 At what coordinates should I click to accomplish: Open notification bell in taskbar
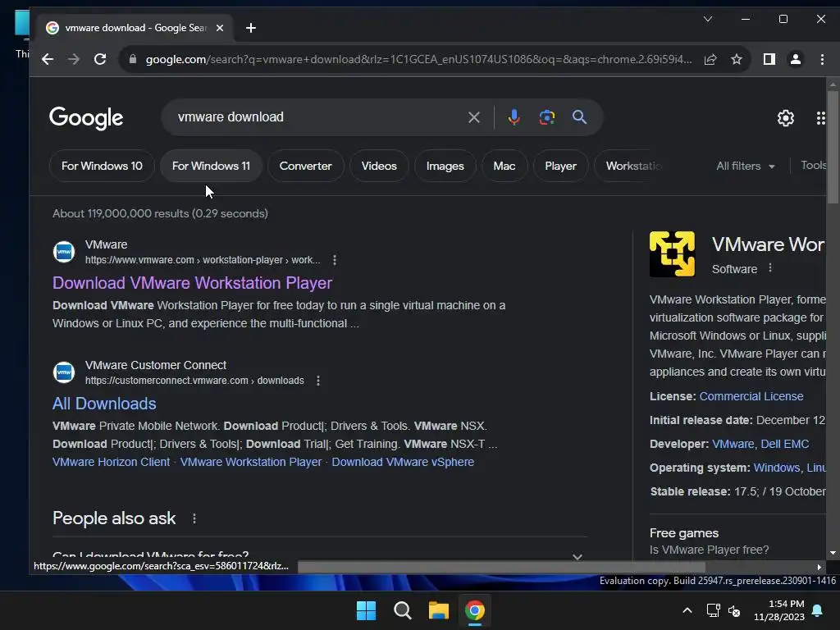click(x=818, y=610)
